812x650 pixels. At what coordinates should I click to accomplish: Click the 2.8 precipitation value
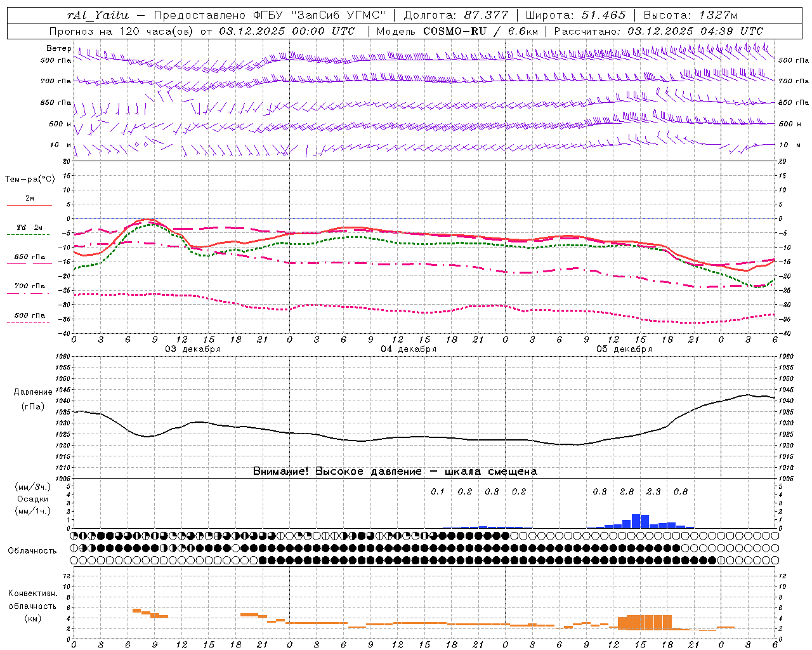coord(627,492)
